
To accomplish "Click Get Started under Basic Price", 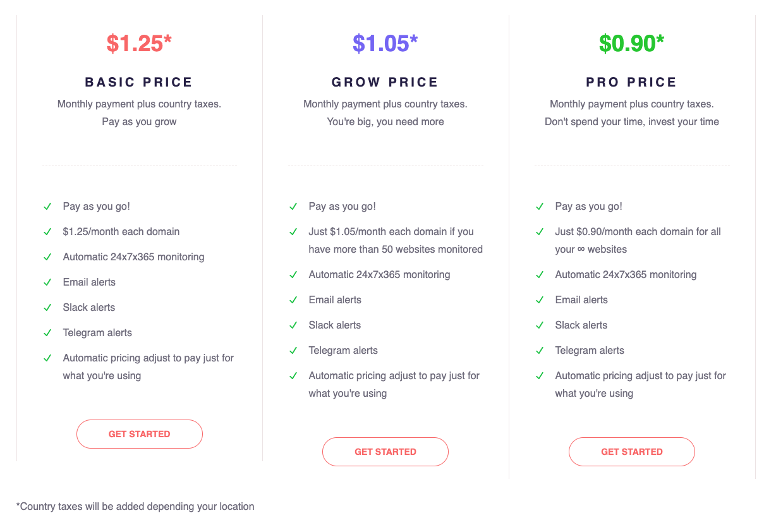I will coord(139,434).
